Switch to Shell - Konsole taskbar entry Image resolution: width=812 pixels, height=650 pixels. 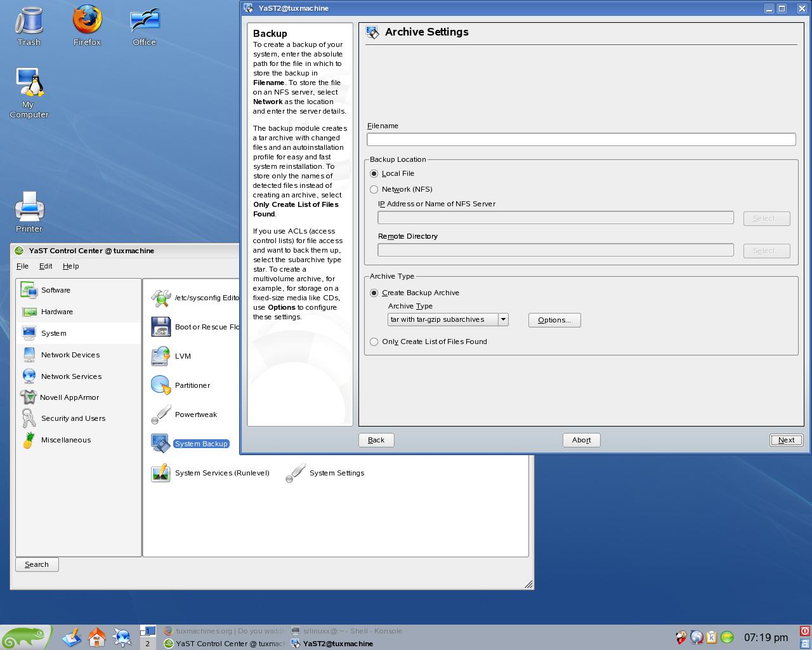coord(346,631)
